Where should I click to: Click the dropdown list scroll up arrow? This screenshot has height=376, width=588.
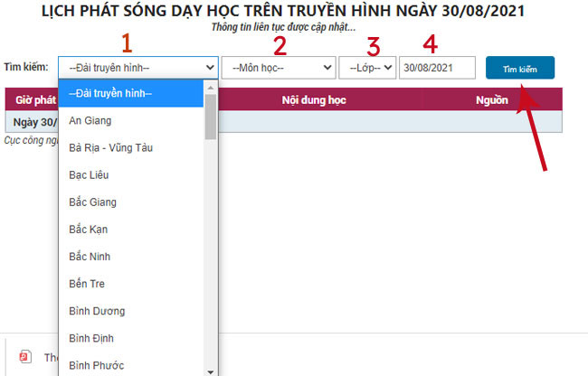click(211, 87)
